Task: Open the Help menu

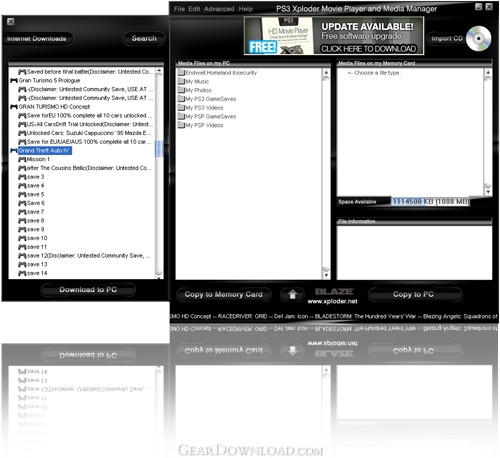Action: click(246, 9)
